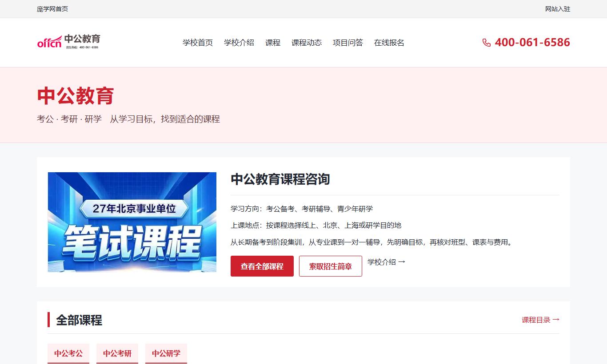Click the 全部课程 section heading
The width and height of the screenshot is (607, 364).
click(79, 320)
